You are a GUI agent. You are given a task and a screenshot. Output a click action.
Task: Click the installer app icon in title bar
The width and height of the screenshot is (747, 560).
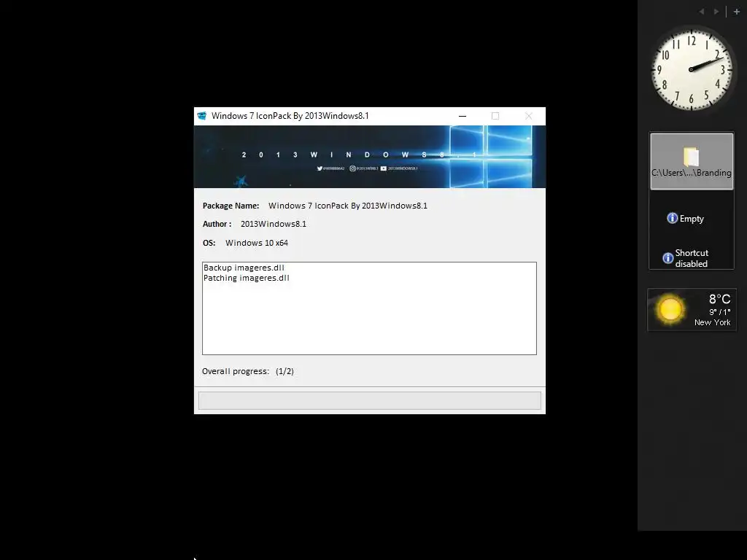(202, 116)
